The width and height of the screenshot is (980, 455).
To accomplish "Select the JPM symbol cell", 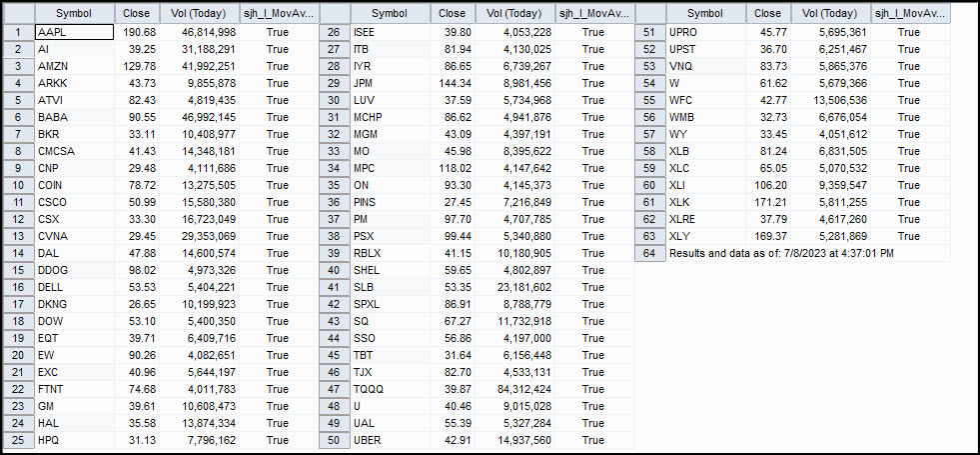I will 390,83.
